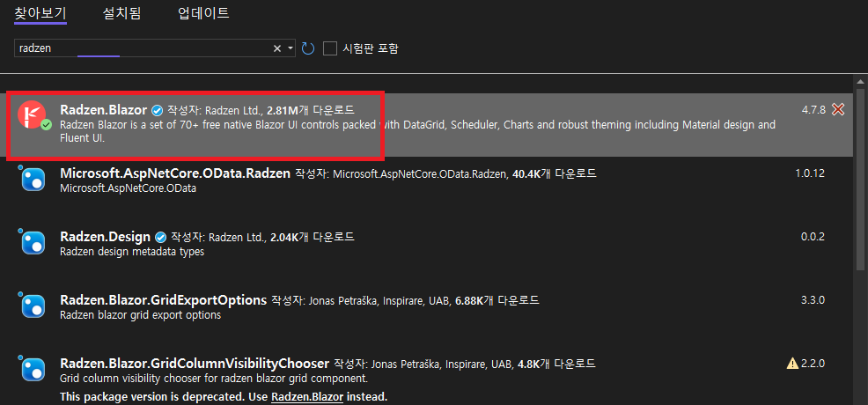Click the 6.88K개 다운로드 text
Viewport: 868px width, 405px height.
click(x=497, y=301)
